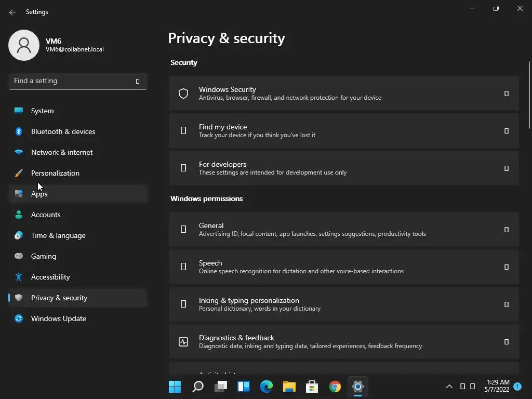Open General Windows permissions card
Screen dimensions: 532x399
[344, 229]
